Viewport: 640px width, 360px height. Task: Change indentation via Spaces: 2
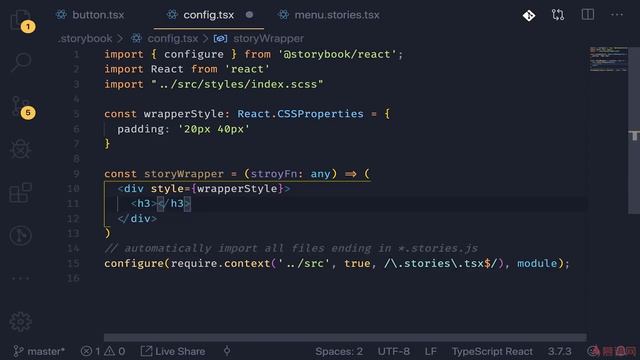339,351
